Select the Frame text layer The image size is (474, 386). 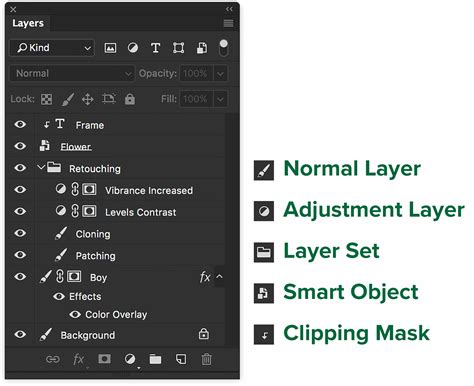tap(90, 125)
